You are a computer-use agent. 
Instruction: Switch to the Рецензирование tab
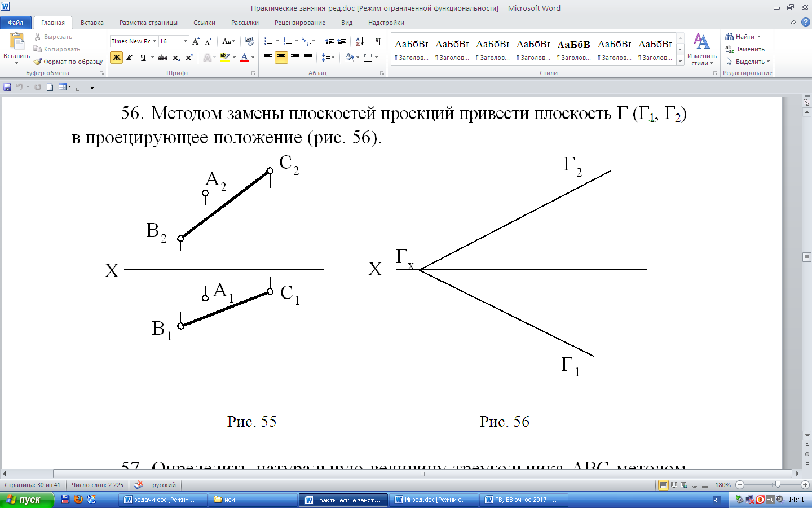(300, 23)
